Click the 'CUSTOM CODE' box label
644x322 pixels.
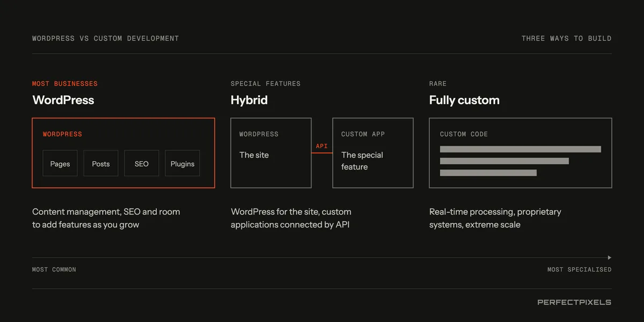click(464, 134)
